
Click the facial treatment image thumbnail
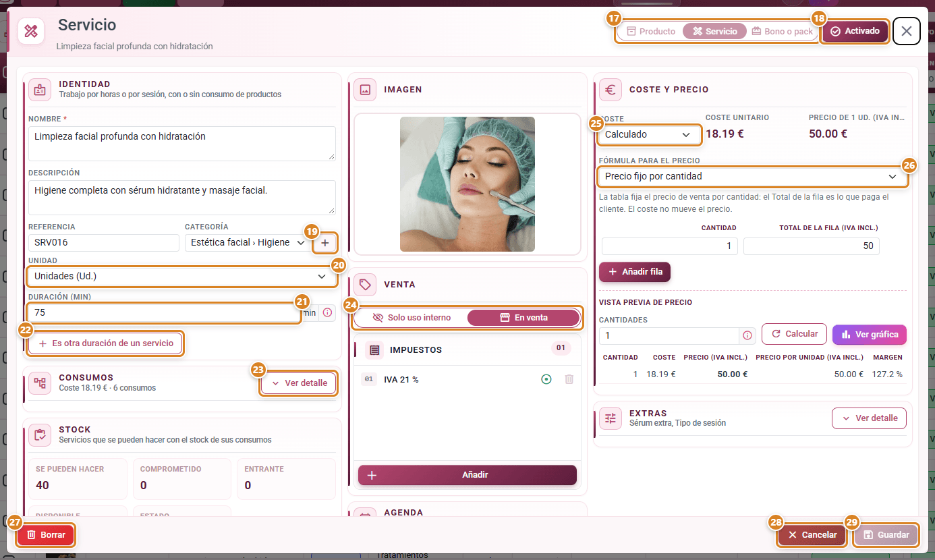468,184
